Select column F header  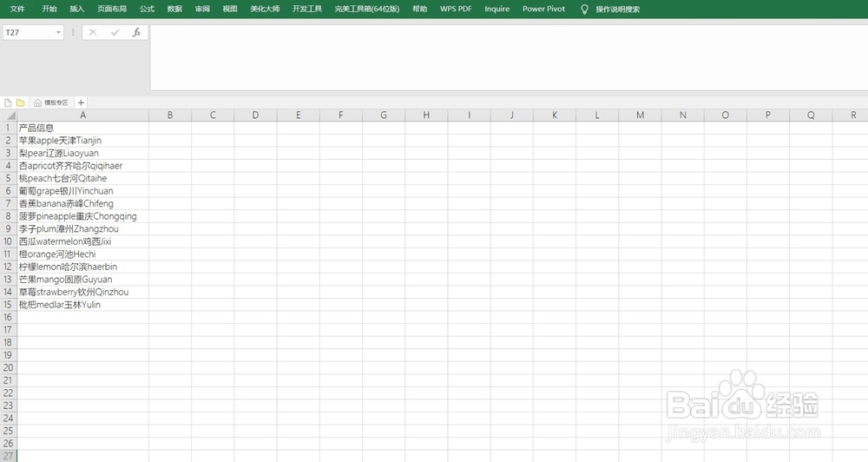pyautogui.click(x=341, y=115)
